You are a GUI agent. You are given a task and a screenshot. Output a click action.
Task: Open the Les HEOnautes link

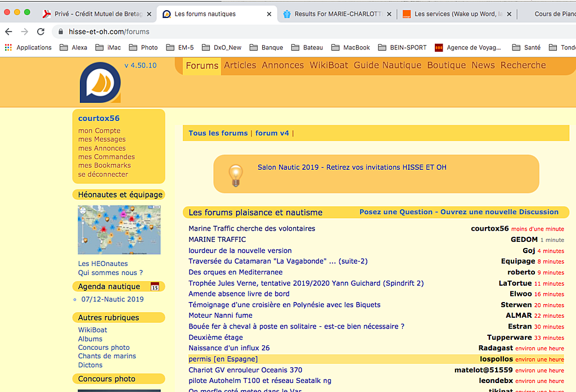[x=103, y=263]
